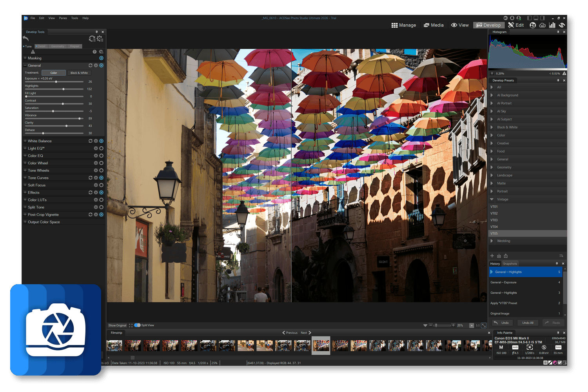Open the notifications bell icon
The height and width of the screenshot is (392, 588).
tap(512, 18)
